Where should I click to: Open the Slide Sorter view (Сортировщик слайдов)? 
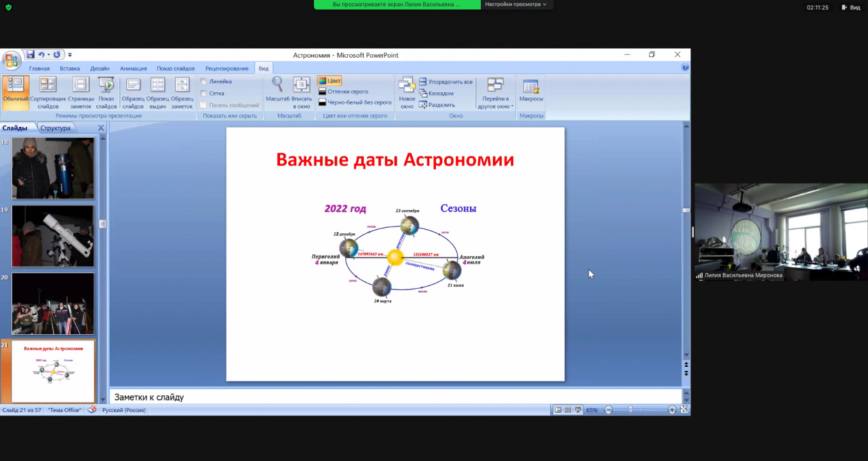(x=48, y=92)
